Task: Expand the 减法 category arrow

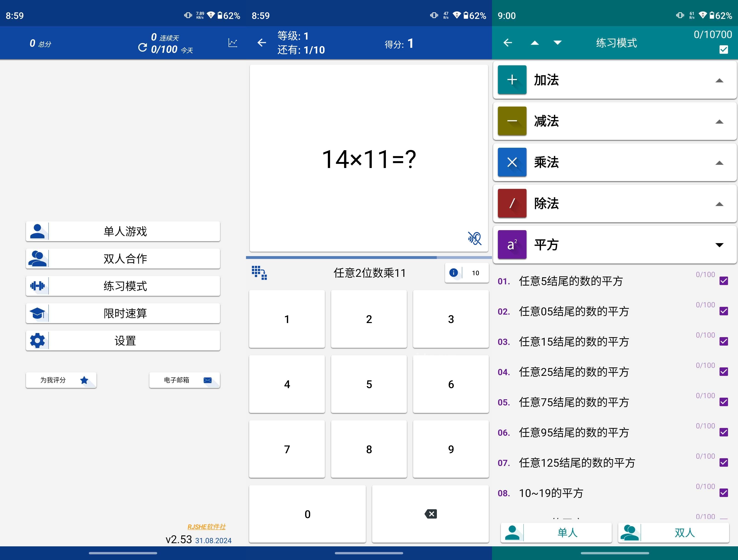Action: pyautogui.click(x=719, y=122)
